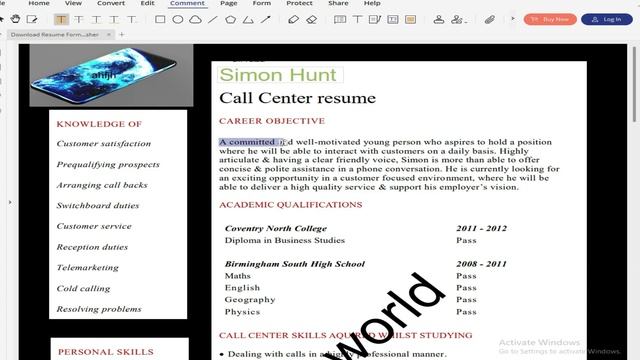The width and height of the screenshot is (640, 360).
Task: Select the Cloud shape tool
Action: [195, 19]
